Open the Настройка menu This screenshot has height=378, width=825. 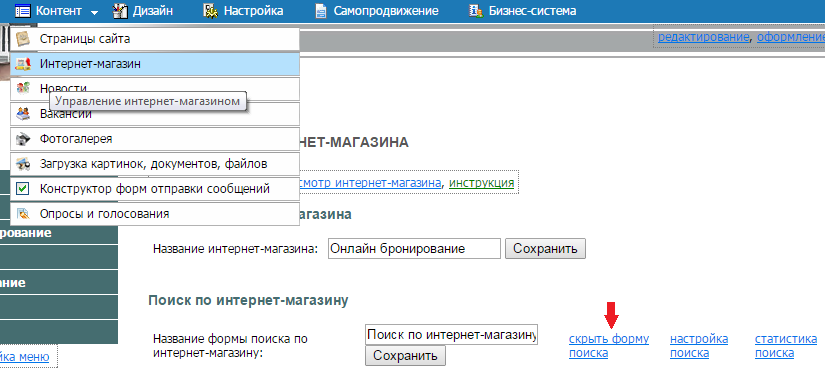(x=243, y=11)
